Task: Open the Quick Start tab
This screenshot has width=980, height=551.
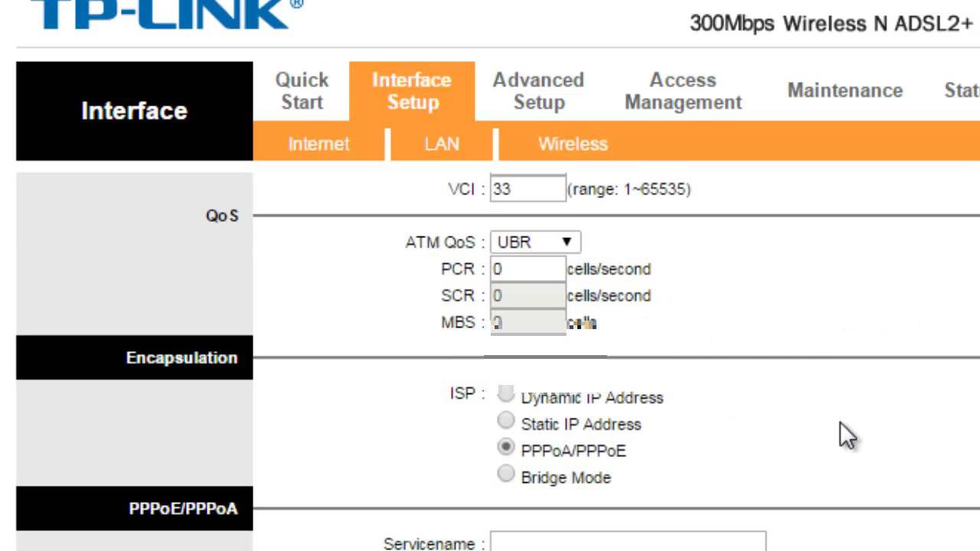Action: (302, 91)
